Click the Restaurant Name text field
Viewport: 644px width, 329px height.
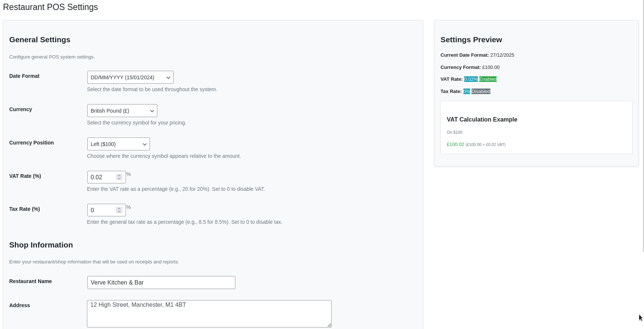[161, 282]
